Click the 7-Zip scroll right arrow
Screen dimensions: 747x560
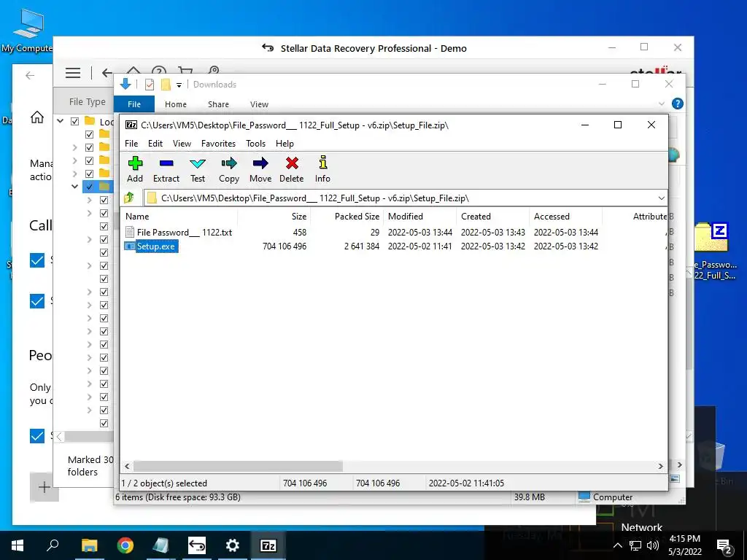tap(660, 466)
